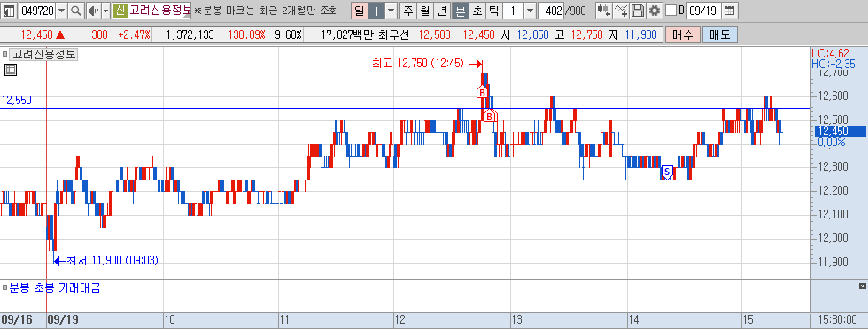This screenshot has height=329, width=868.
Task: Switch to the seconds 초 chart
Action: pyautogui.click(x=477, y=11)
